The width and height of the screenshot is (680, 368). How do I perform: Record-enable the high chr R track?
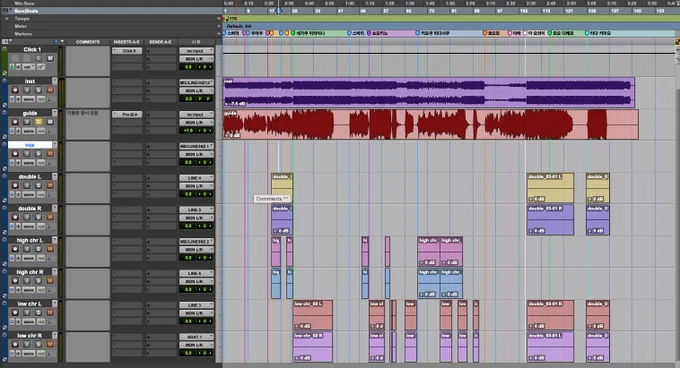click(15, 280)
